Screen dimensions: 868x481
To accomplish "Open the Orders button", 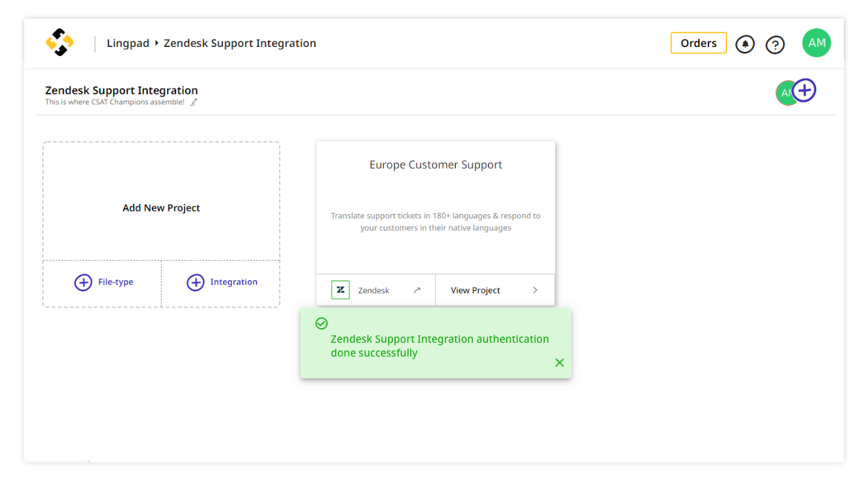I will tap(699, 43).
